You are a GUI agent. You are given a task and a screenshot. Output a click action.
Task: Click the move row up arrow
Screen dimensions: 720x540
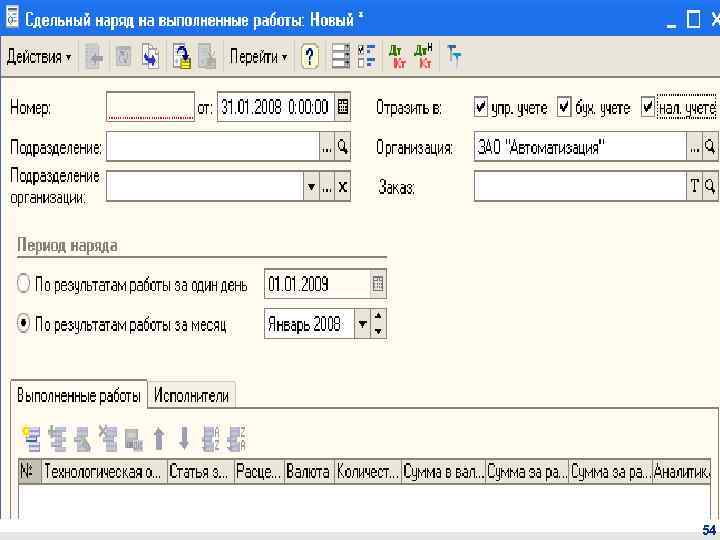click(159, 439)
